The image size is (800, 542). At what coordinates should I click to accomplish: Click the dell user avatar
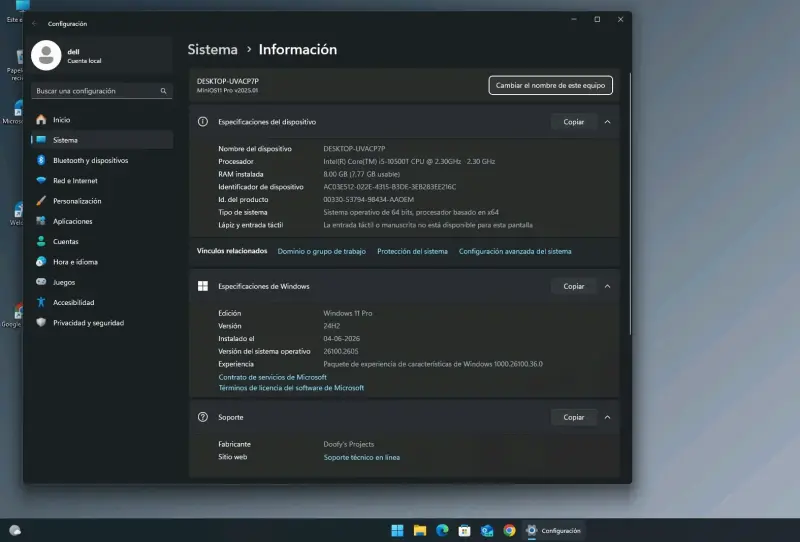click(46, 55)
